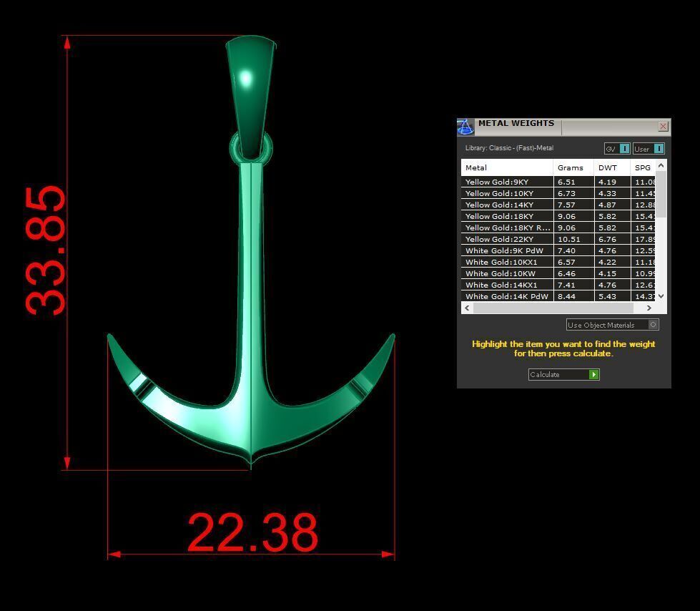Select the White Gold:14KX1 row
The height and width of the screenshot is (611, 700).
tap(558, 285)
